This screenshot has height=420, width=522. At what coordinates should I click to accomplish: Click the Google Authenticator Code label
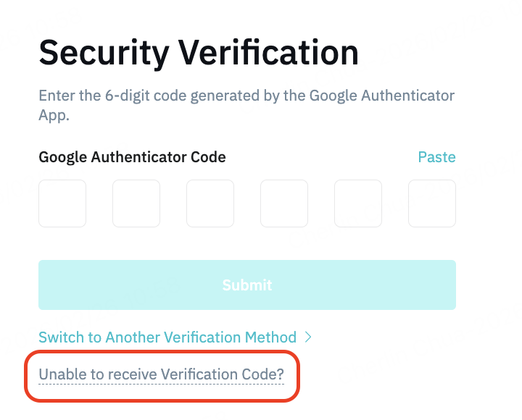132,157
